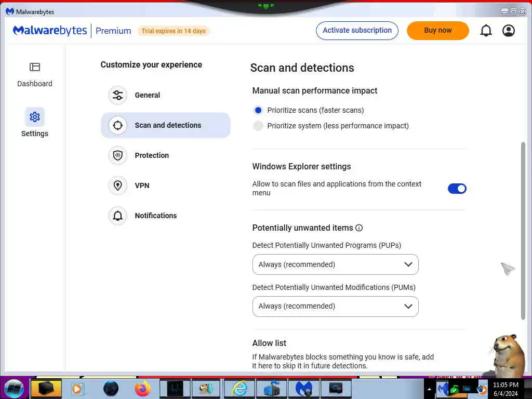Toggle context menu scanning switch
The width and height of the screenshot is (532, 399).
(x=457, y=189)
